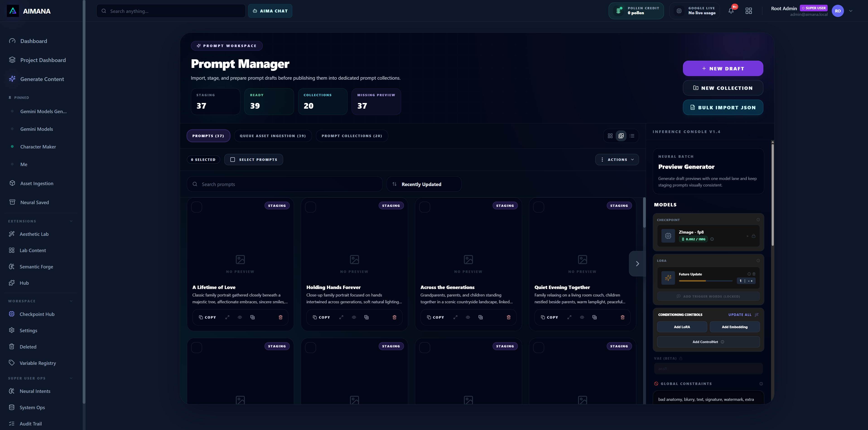868x430 pixels.
Task: Switch to Prompt Collections (20) tab
Action: click(x=352, y=136)
